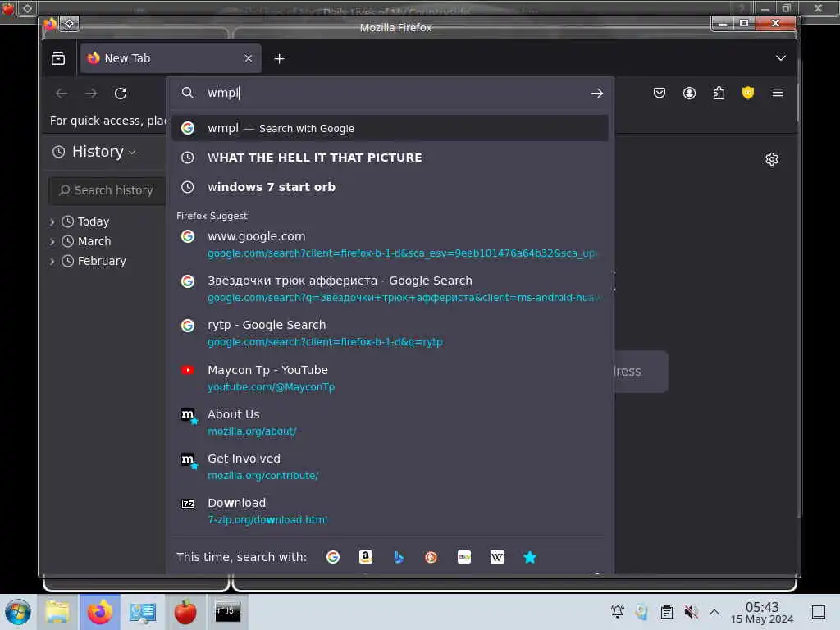Go forward with the forward arrow
The image size is (840, 630).
click(x=91, y=94)
